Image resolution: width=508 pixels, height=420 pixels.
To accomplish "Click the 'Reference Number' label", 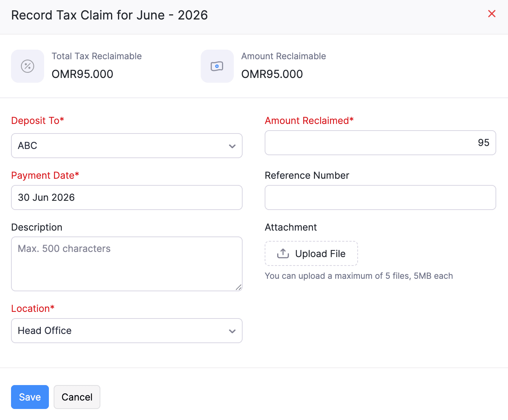I will 307,175.
